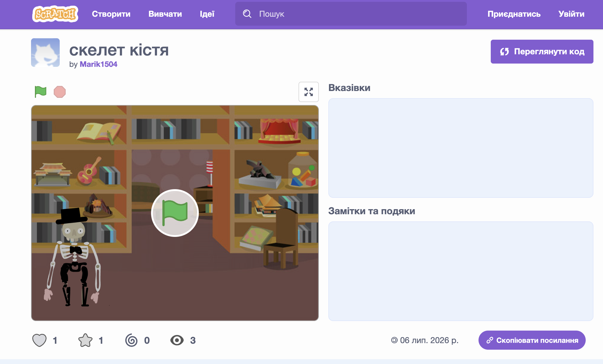The width and height of the screenshot is (603, 364).
Task: Open the Створити menu item
Action: coord(111,14)
